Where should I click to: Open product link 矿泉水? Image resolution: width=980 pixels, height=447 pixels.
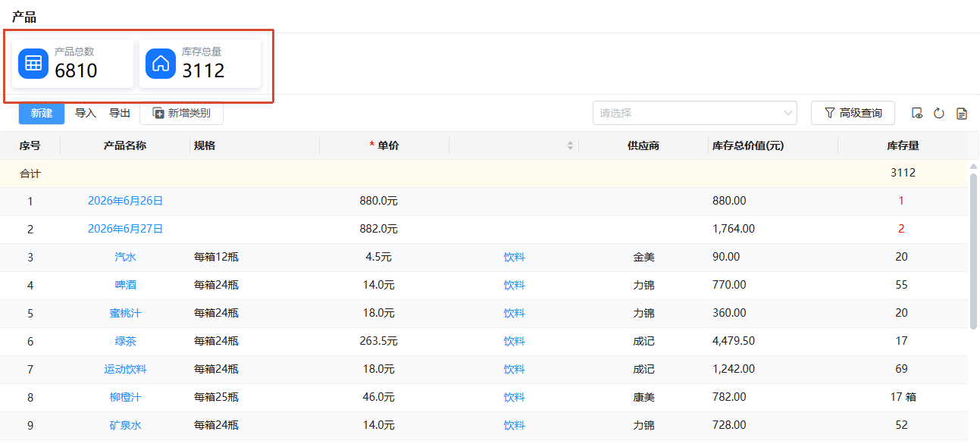tap(126, 425)
